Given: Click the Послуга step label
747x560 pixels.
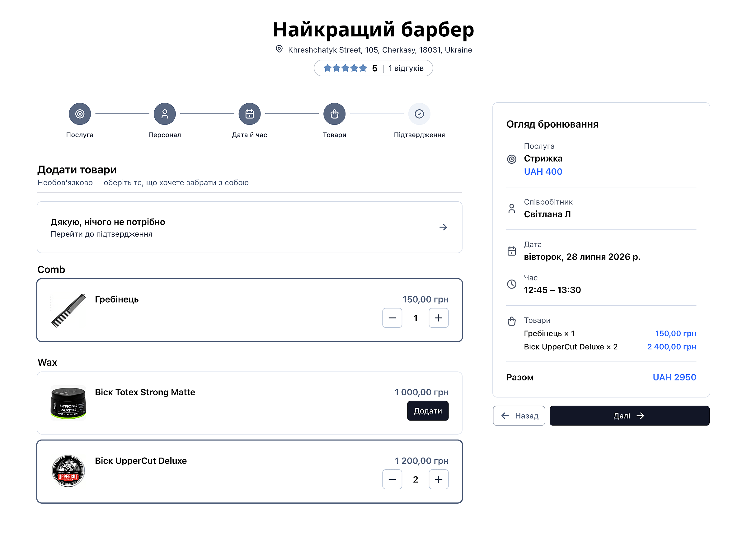Looking at the screenshot, I should tap(80, 135).
